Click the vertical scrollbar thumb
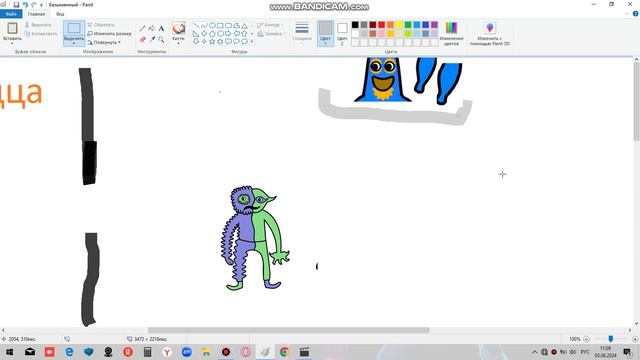The height and width of the screenshot is (360, 640). [x=636, y=101]
